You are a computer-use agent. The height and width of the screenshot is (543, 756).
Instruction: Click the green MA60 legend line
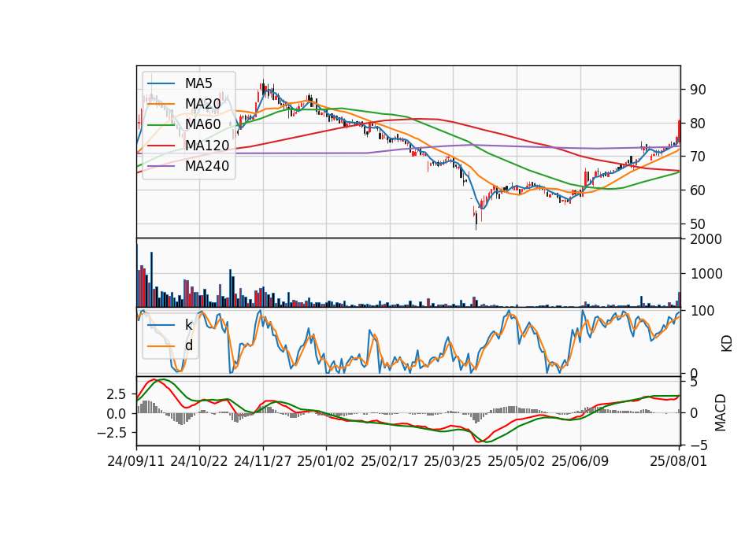tap(161, 125)
